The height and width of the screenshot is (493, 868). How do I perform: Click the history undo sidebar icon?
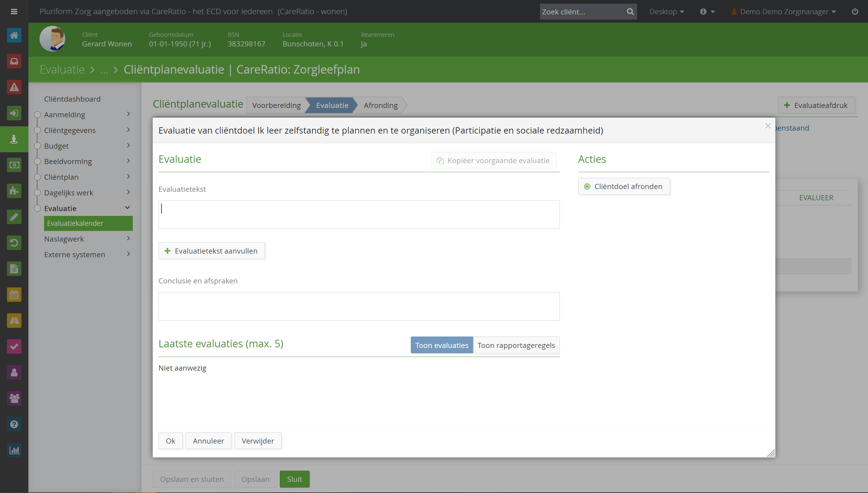click(x=14, y=243)
